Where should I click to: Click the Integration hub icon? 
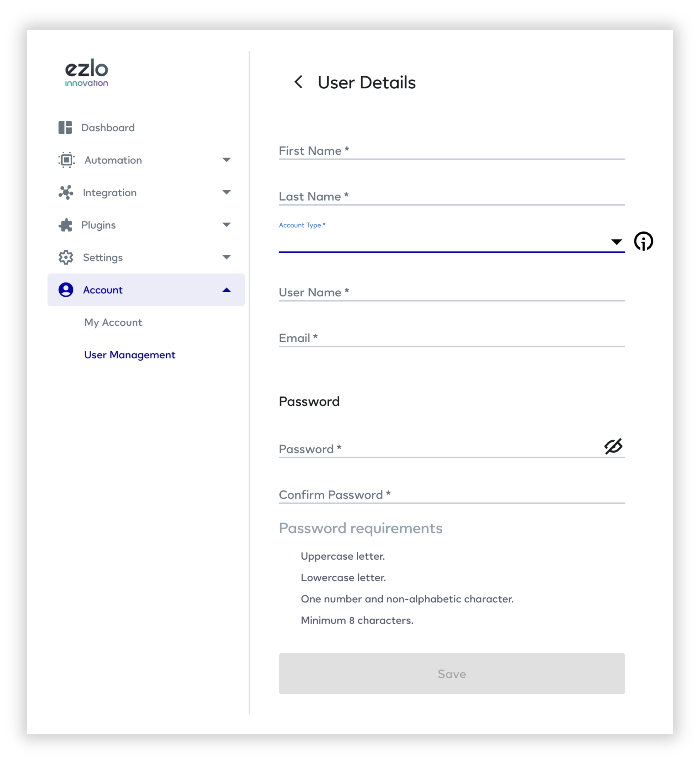pos(66,192)
